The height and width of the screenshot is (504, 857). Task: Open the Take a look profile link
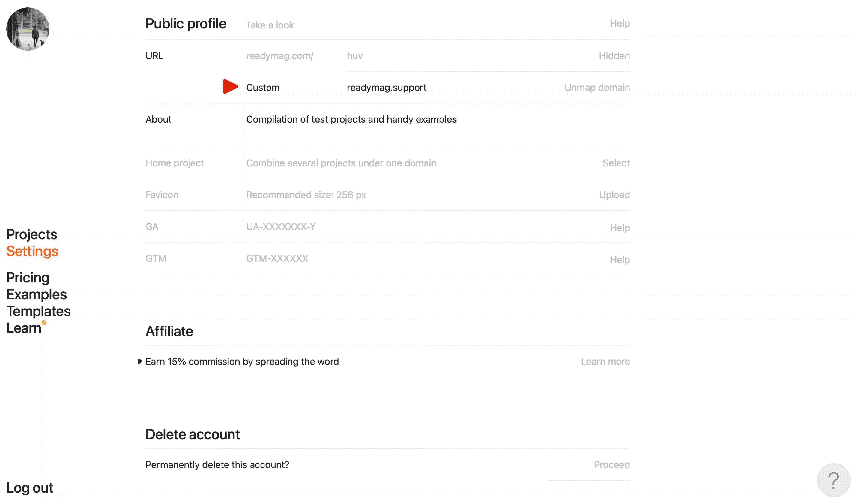pyautogui.click(x=270, y=25)
